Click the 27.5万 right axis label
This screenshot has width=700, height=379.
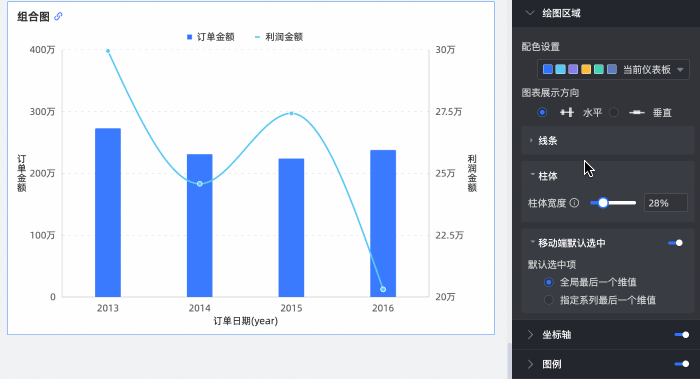click(449, 112)
